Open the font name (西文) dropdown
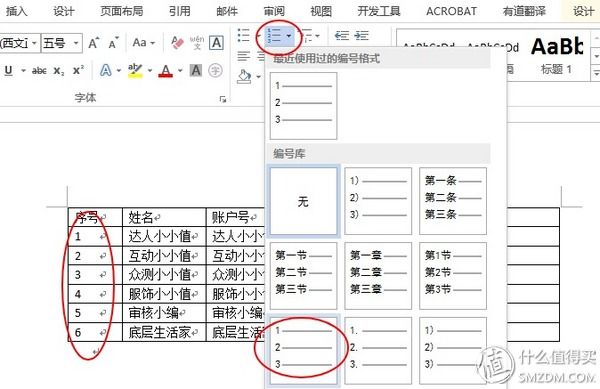This screenshot has height=389, width=600. point(34,43)
